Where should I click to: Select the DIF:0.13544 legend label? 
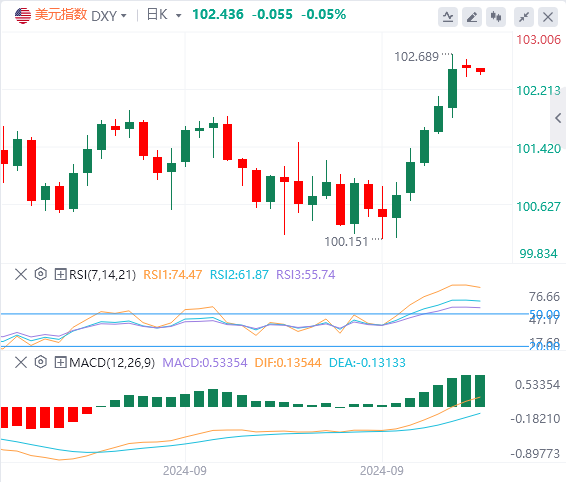[288, 362]
